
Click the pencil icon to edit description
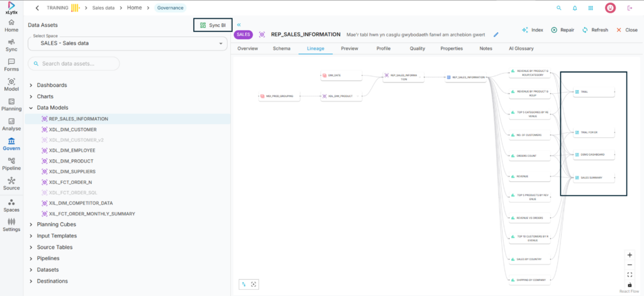pyautogui.click(x=496, y=35)
